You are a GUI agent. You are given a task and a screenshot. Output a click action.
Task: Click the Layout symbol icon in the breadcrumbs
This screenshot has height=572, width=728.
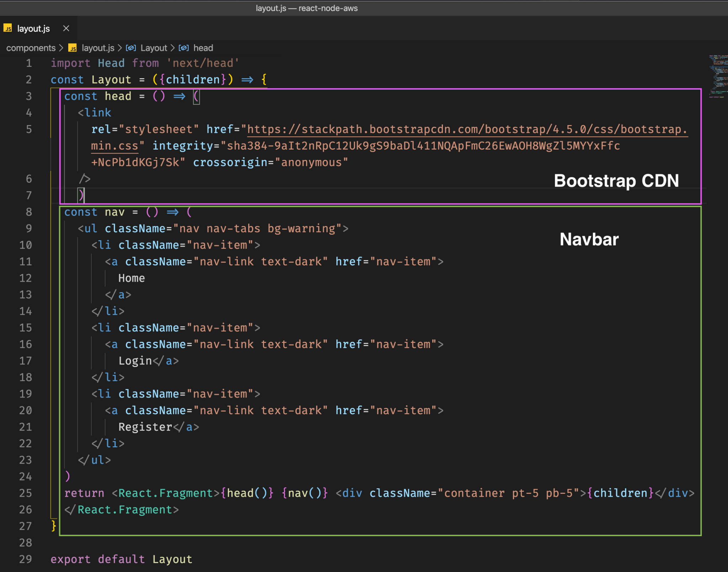131,48
